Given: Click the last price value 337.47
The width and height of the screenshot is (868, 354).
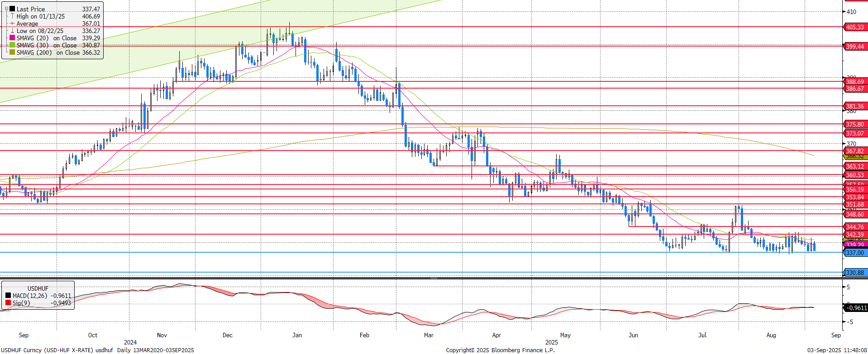Looking at the screenshot, I should click(x=91, y=9).
